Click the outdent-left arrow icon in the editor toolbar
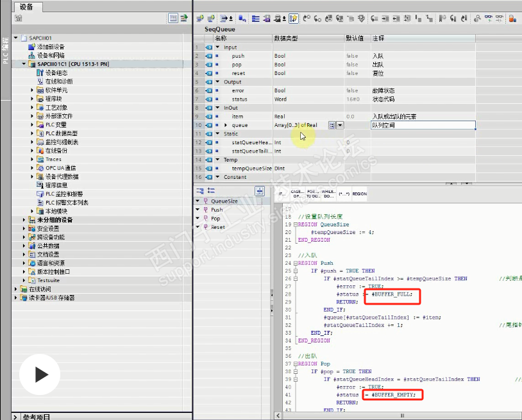This screenshot has height=420, width=522. (396, 19)
